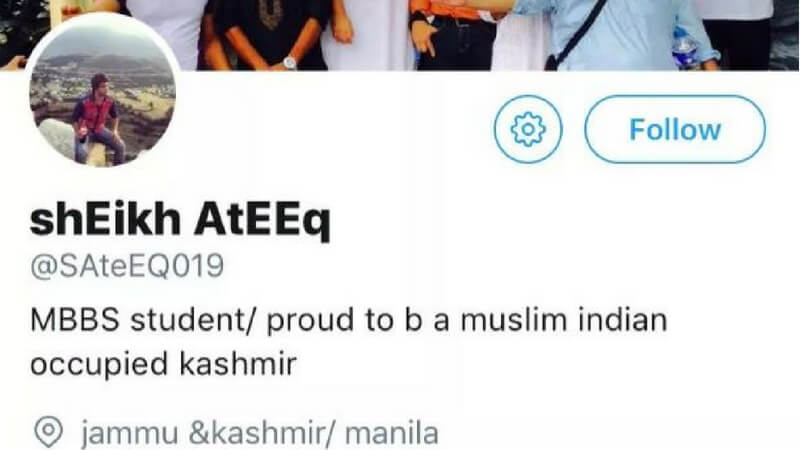Open the header banner photo
800x450 pixels.
pos(400,35)
